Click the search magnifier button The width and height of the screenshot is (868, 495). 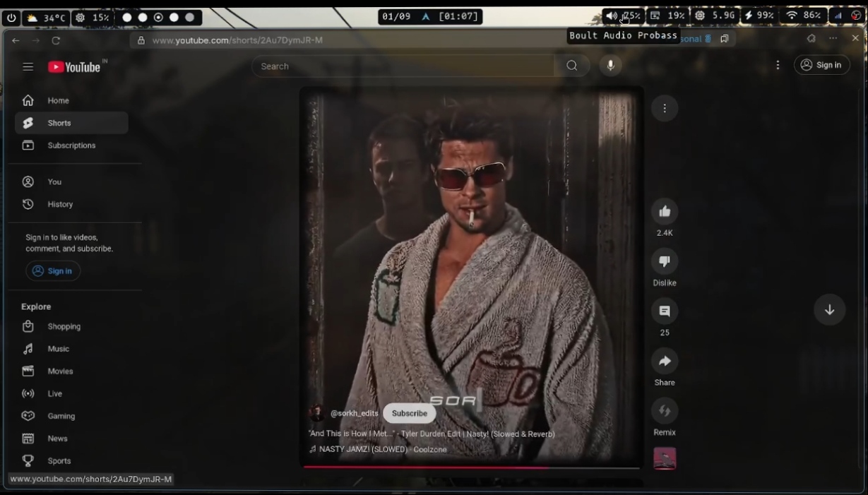(x=572, y=66)
